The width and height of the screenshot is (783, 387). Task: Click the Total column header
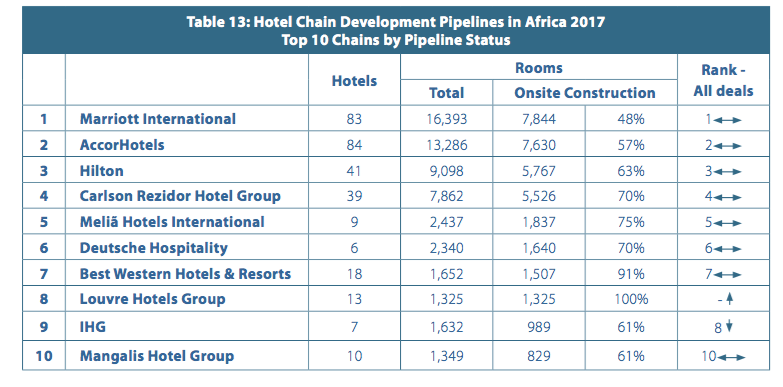point(446,93)
